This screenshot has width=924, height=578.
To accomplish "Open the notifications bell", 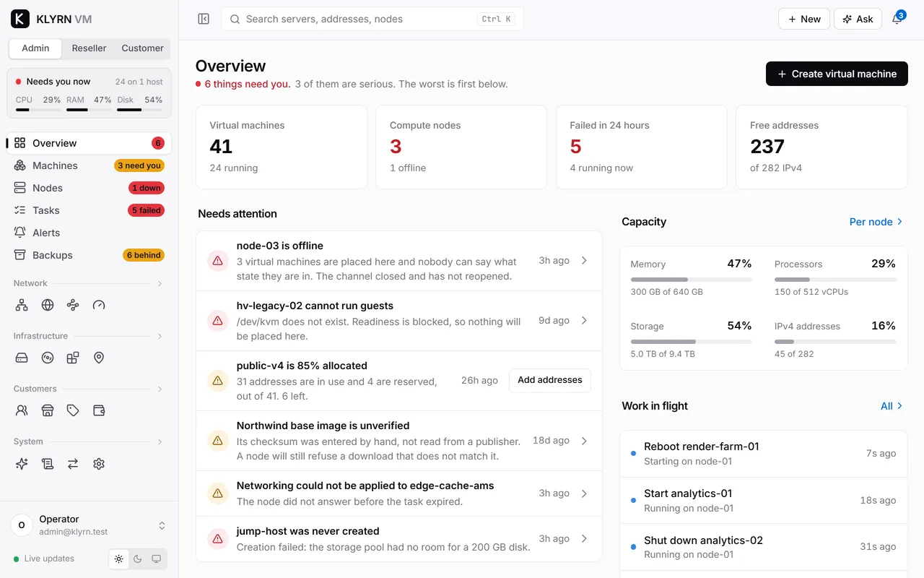I will click(x=897, y=19).
